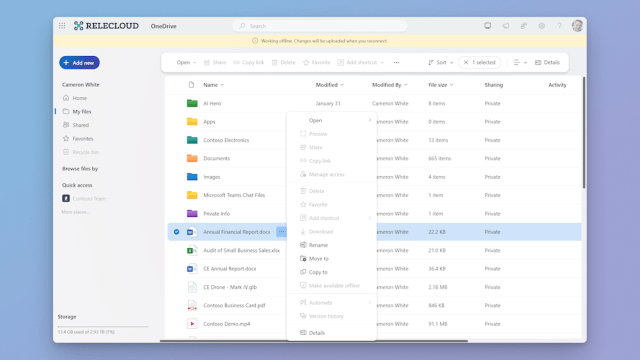Screen dimensions: 640x360
Task: Open the toolbar's three-dot overflow menu
Action: coord(396,62)
